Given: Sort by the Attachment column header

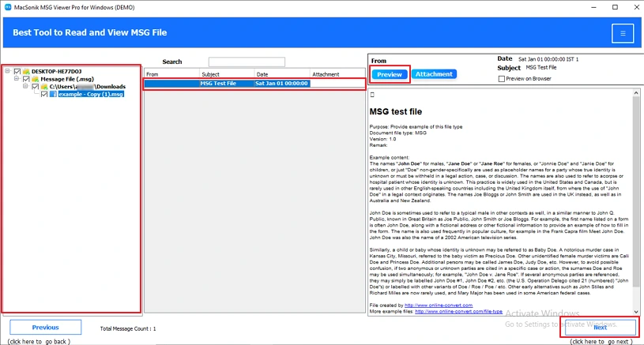Looking at the screenshot, I should tap(337, 74).
